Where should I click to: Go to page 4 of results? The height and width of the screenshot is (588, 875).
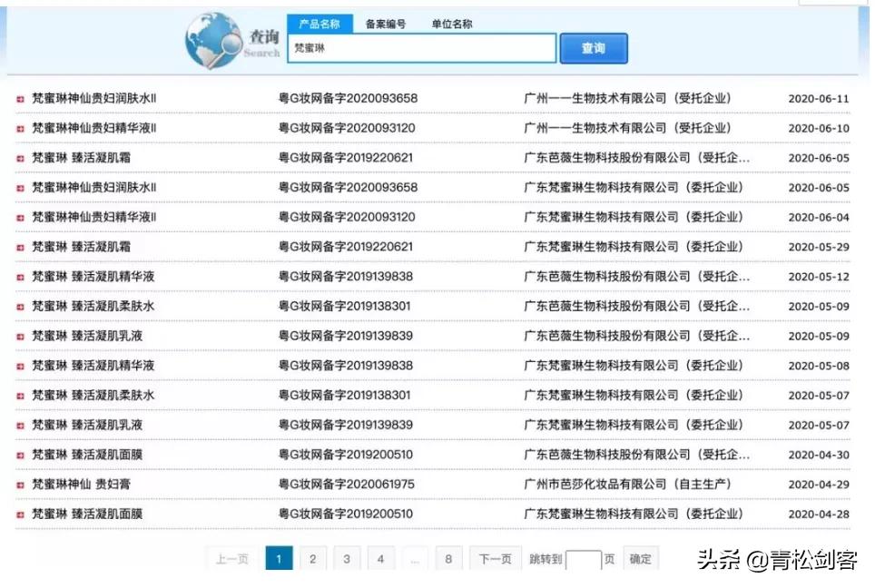[380, 558]
